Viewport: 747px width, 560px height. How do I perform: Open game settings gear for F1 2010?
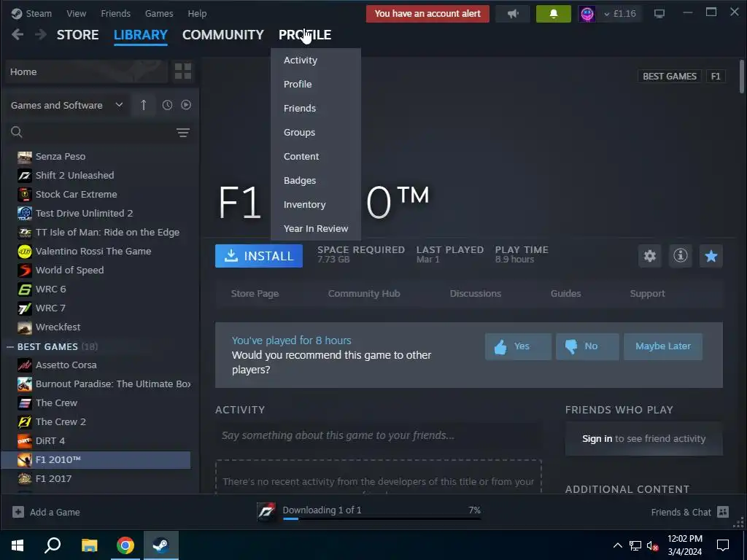[x=650, y=256]
